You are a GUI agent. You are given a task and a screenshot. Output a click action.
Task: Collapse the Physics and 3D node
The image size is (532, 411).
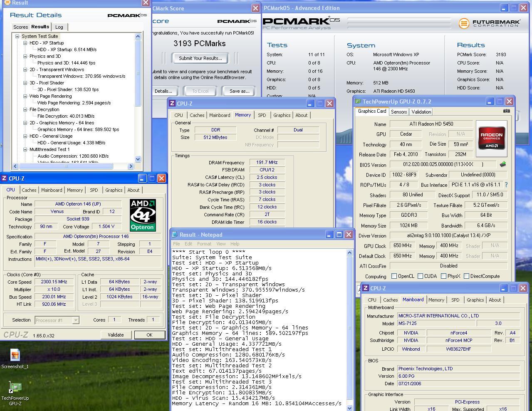click(x=25, y=56)
